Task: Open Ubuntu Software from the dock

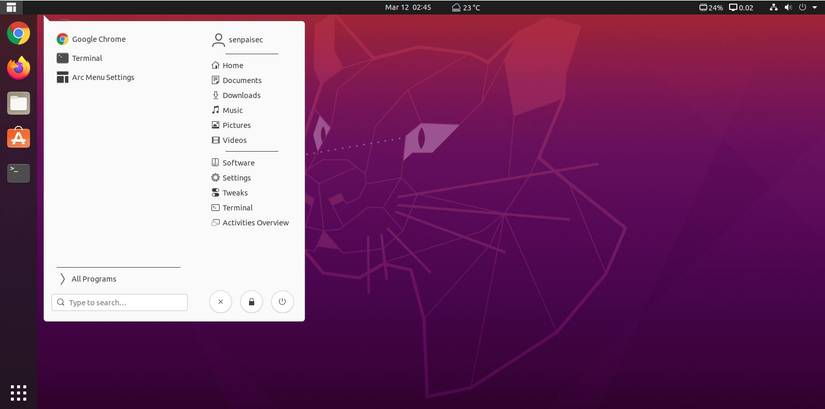Action: (x=18, y=138)
